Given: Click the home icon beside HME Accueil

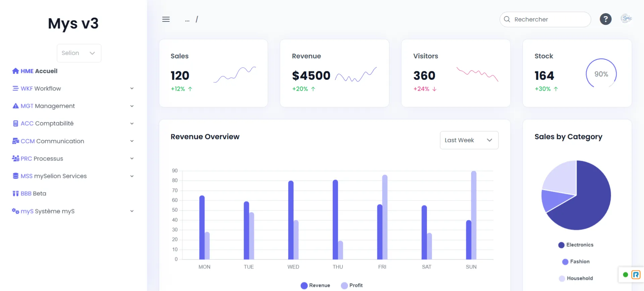Looking at the screenshot, I should click(15, 71).
